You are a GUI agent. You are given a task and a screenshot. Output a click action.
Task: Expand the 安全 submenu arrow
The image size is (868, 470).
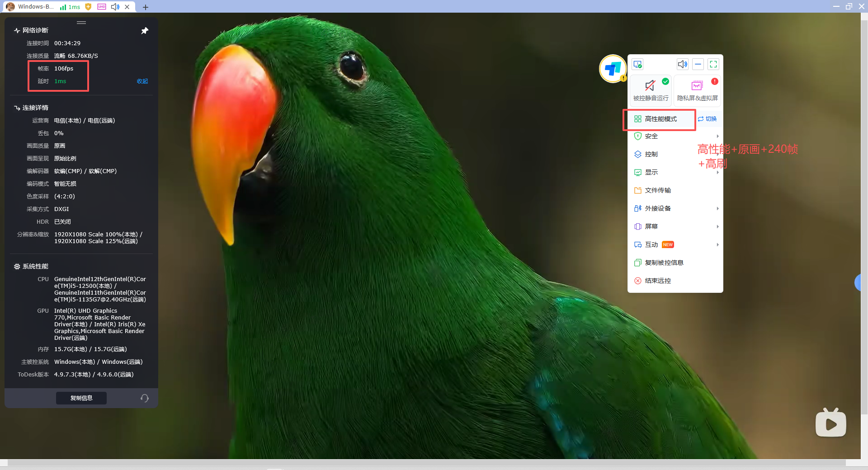coord(717,136)
